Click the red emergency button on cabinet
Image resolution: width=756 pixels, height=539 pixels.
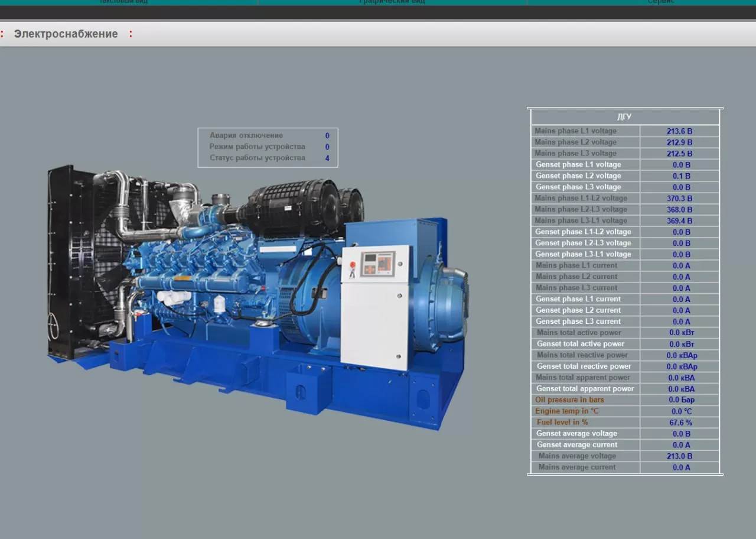tap(353, 264)
